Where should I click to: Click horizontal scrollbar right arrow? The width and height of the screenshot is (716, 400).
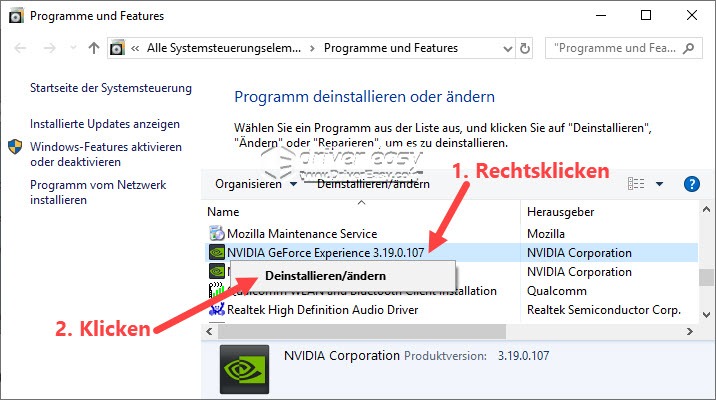(690, 332)
